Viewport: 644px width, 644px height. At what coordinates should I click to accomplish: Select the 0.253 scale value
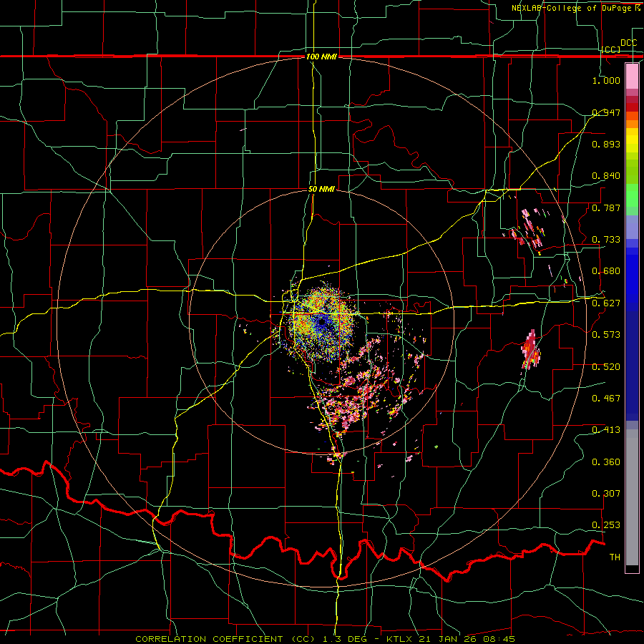(606, 525)
